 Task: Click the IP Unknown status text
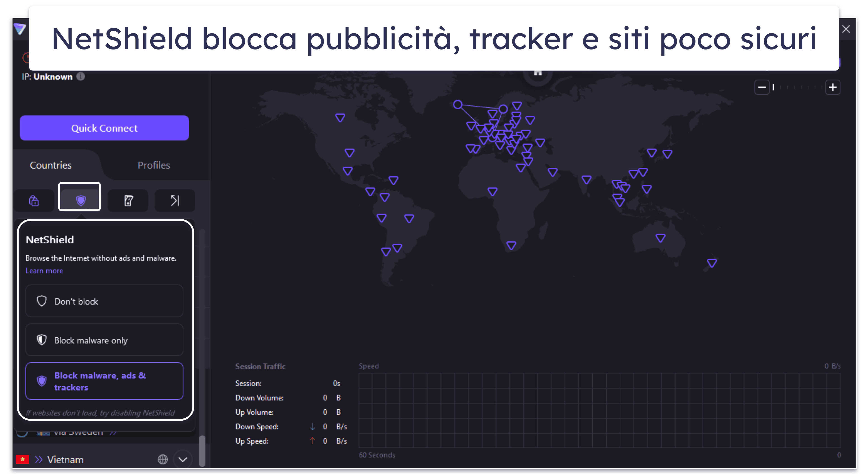pyautogui.click(x=47, y=77)
